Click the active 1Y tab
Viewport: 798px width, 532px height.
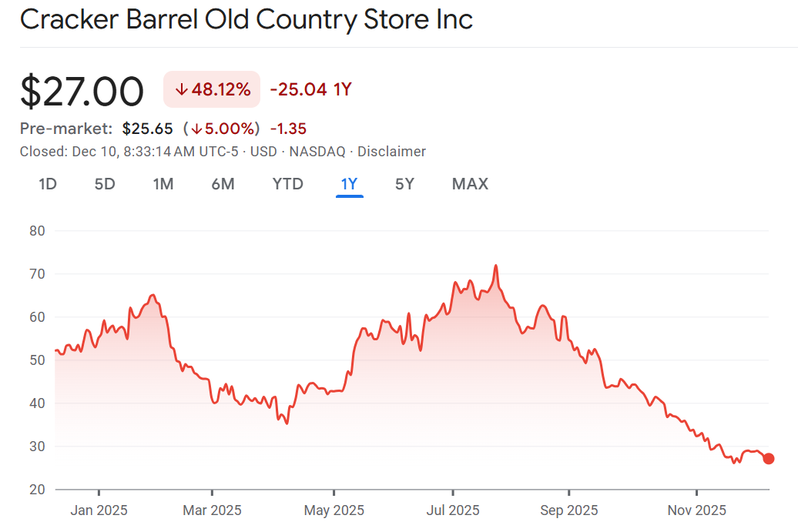349,184
